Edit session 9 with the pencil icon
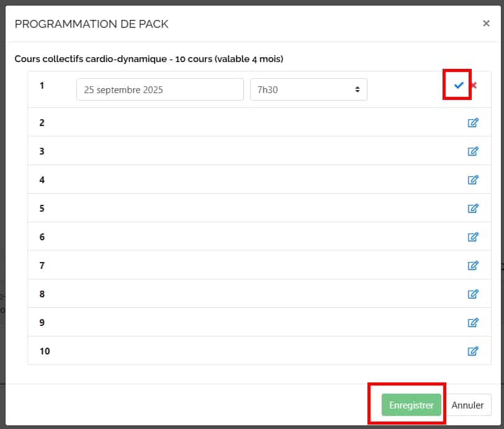 coord(473,323)
